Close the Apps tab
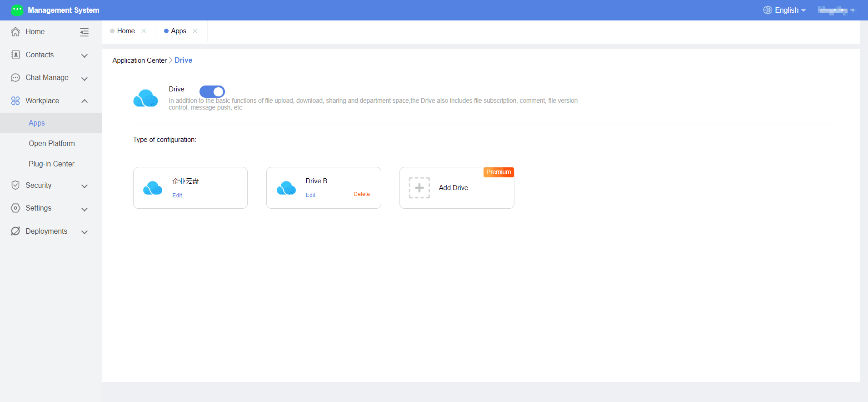 coord(195,31)
